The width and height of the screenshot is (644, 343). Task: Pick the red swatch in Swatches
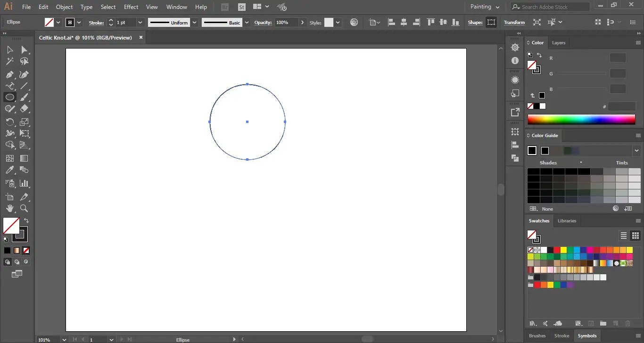pyautogui.click(x=557, y=250)
